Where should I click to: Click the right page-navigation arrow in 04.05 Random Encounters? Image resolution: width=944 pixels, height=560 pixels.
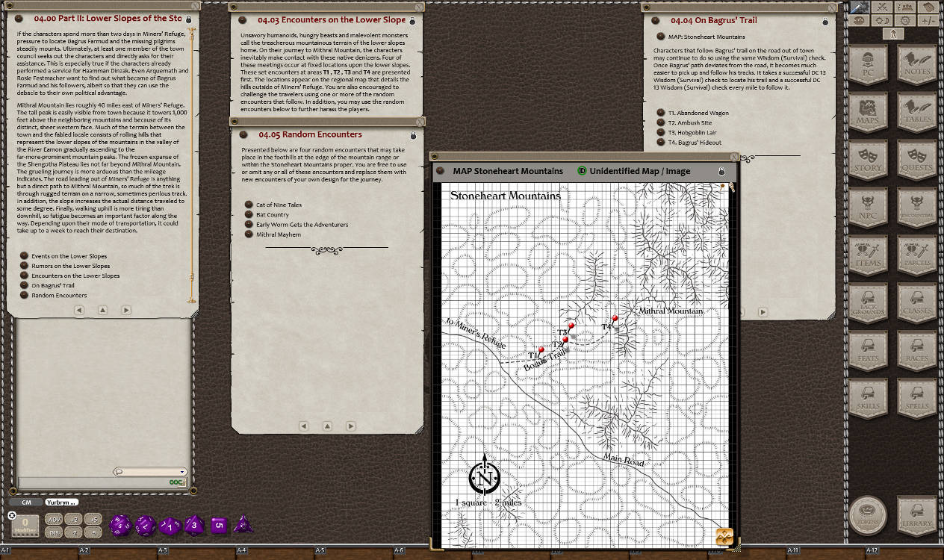click(x=350, y=426)
